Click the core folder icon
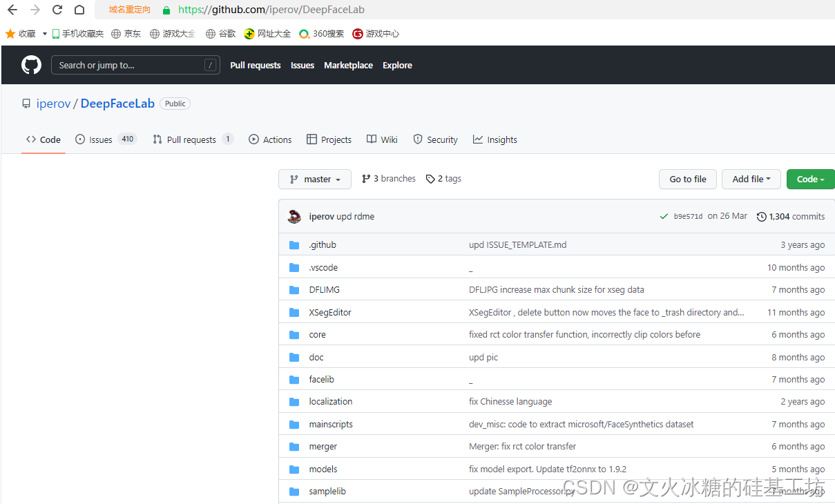835x504 pixels. pos(294,335)
